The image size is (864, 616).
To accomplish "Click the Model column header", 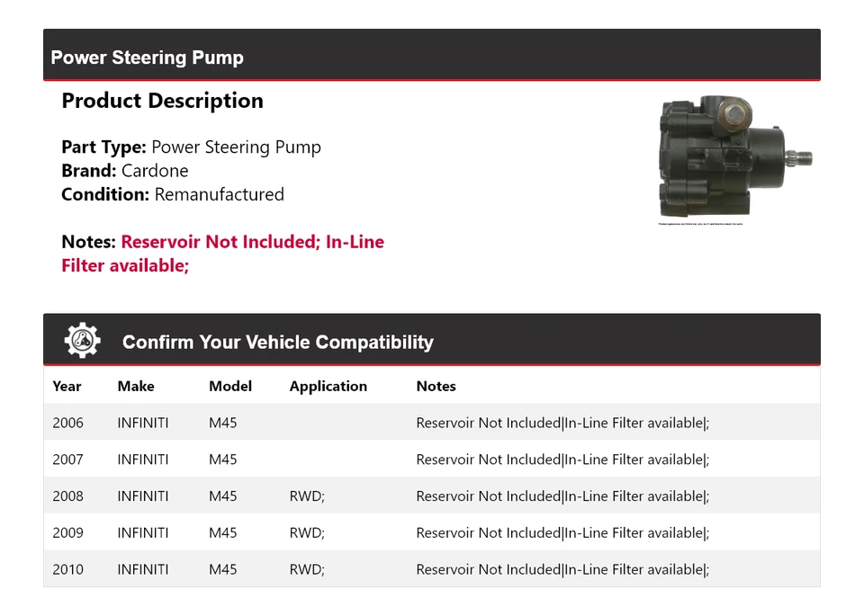I will 230,386.
